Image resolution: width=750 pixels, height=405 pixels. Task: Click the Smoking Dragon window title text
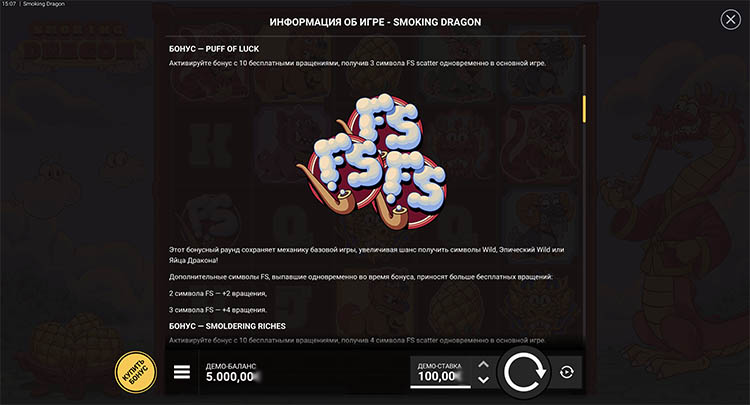(44, 4)
